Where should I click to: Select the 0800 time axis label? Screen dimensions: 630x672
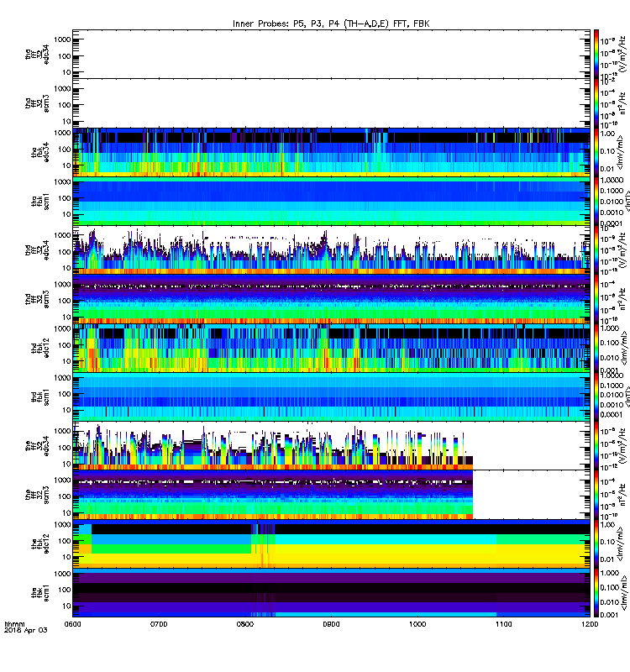click(245, 624)
